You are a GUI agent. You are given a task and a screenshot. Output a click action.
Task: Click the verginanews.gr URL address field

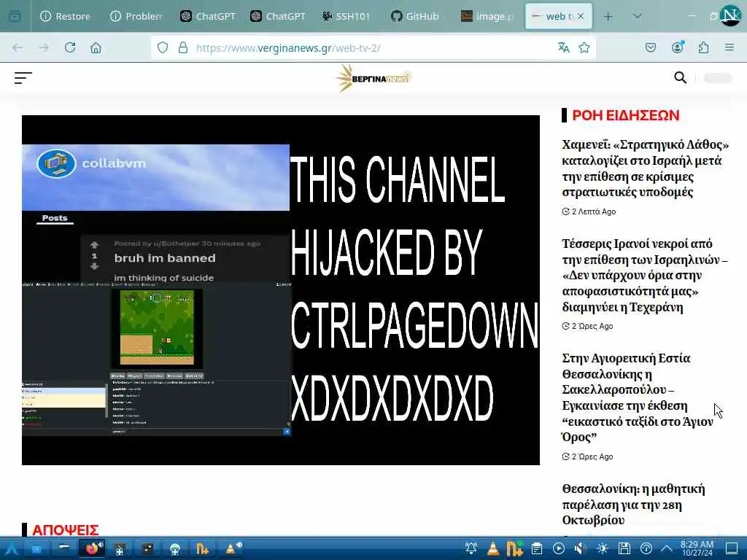click(371, 47)
